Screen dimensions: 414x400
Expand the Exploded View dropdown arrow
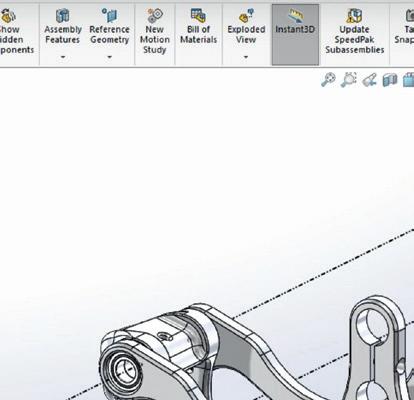pos(246,57)
